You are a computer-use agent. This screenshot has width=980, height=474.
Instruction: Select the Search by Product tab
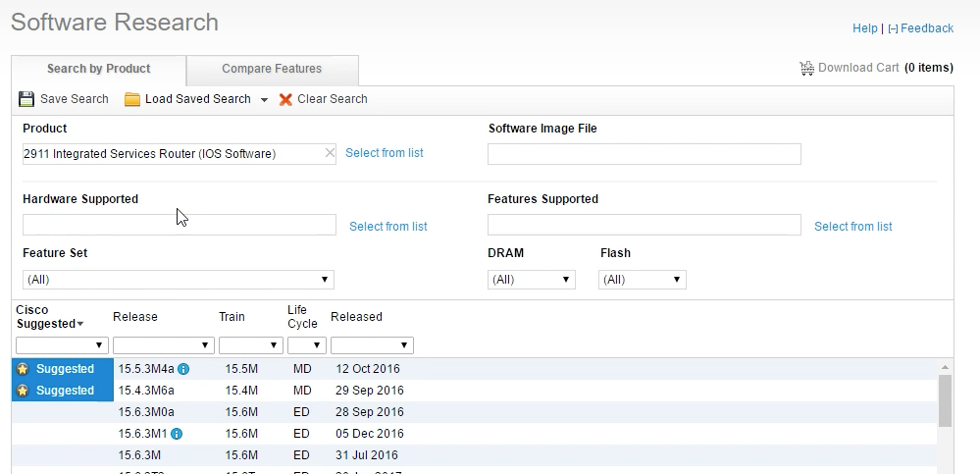pyautogui.click(x=99, y=69)
